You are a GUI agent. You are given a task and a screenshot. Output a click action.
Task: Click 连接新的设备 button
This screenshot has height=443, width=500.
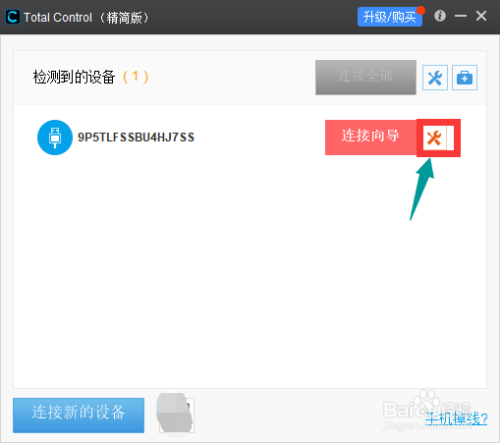point(79,415)
